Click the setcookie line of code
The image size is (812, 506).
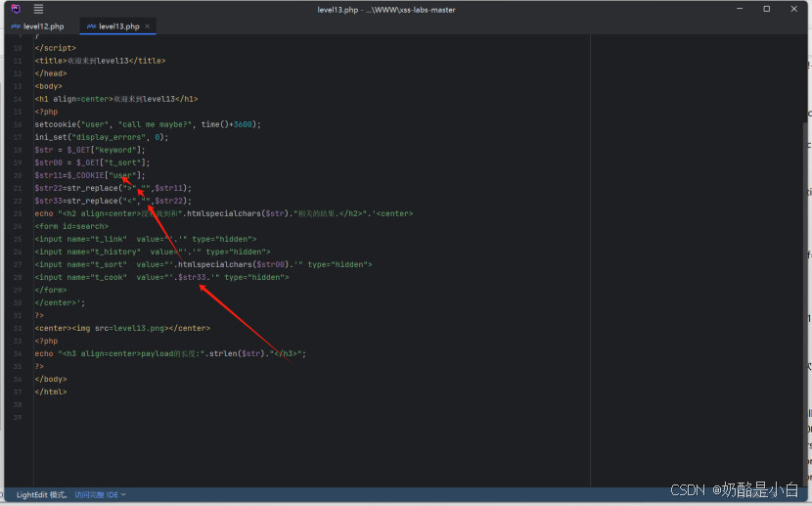coord(148,124)
